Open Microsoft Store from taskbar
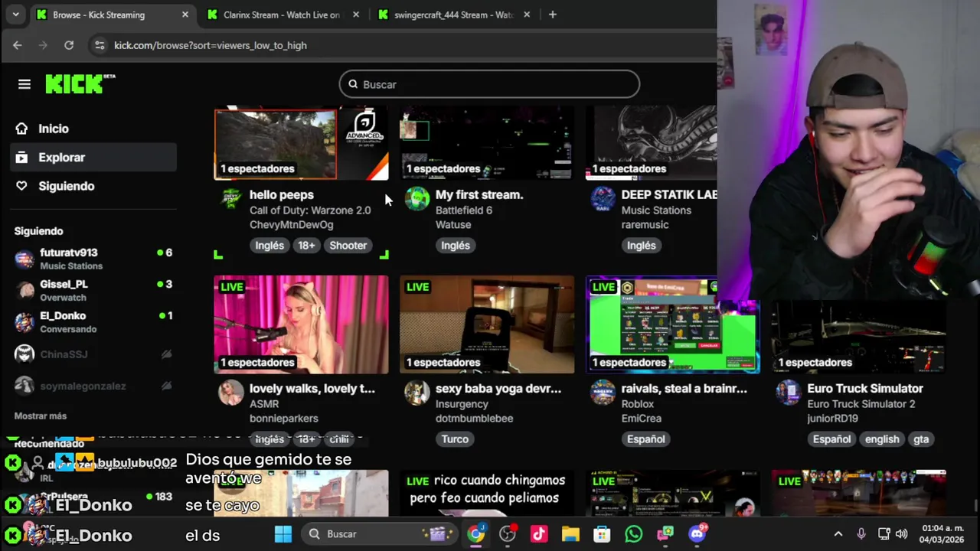The width and height of the screenshot is (980, 551). point(602,533)
